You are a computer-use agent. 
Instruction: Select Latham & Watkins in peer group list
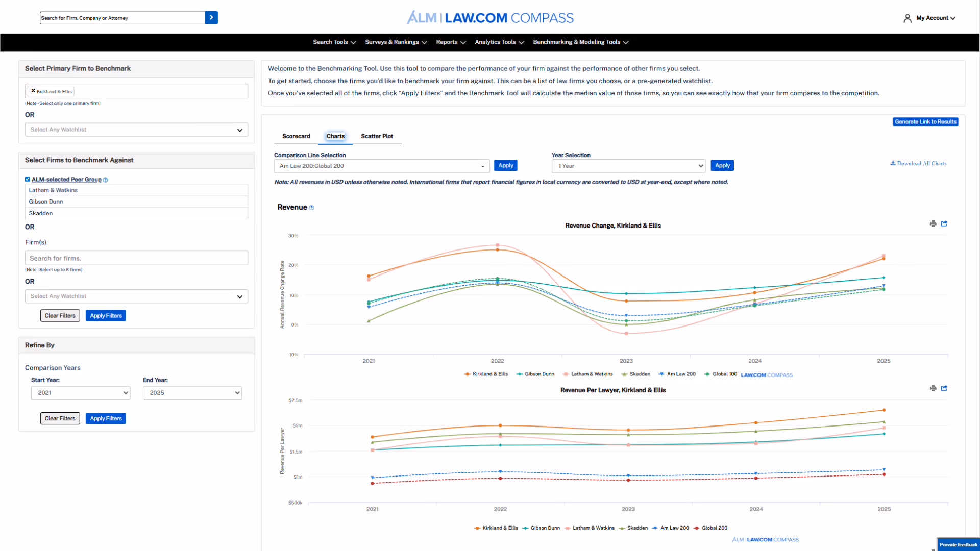click(136, 190)
